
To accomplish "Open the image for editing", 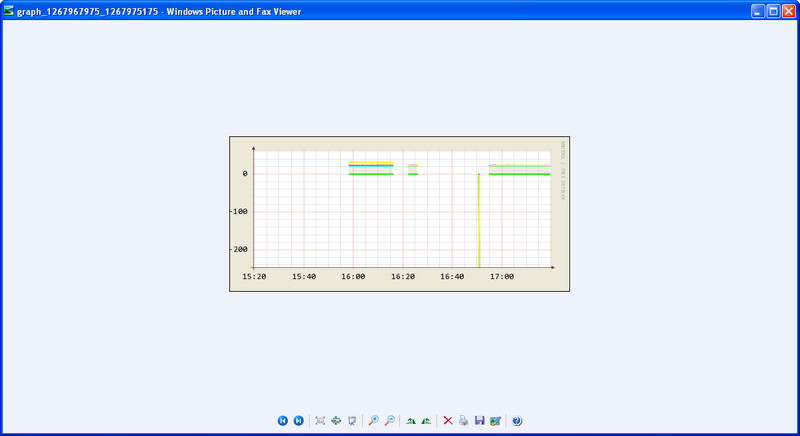I will (495, 421).
